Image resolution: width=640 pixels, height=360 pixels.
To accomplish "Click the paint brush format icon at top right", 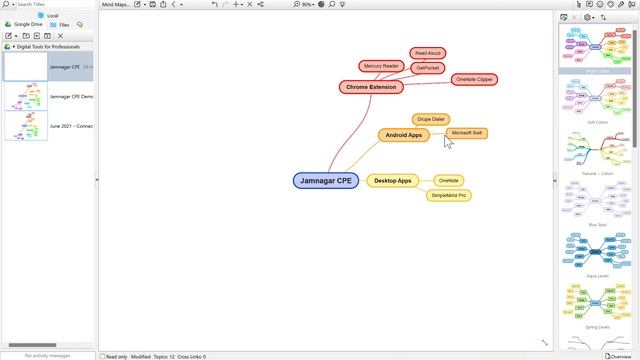I will (632, 4).
